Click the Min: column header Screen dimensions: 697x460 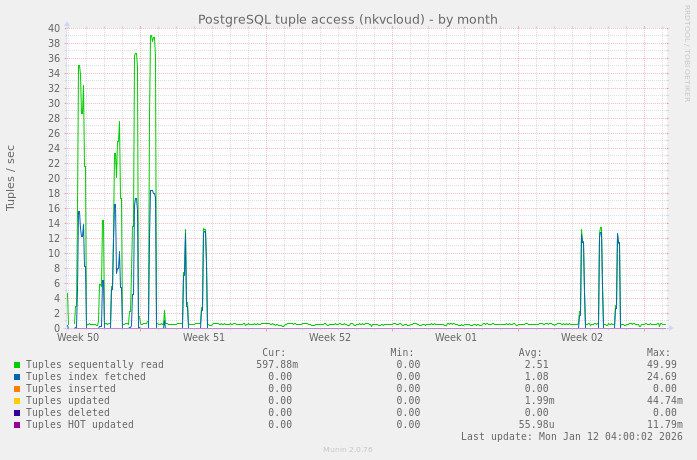[402, 352]
